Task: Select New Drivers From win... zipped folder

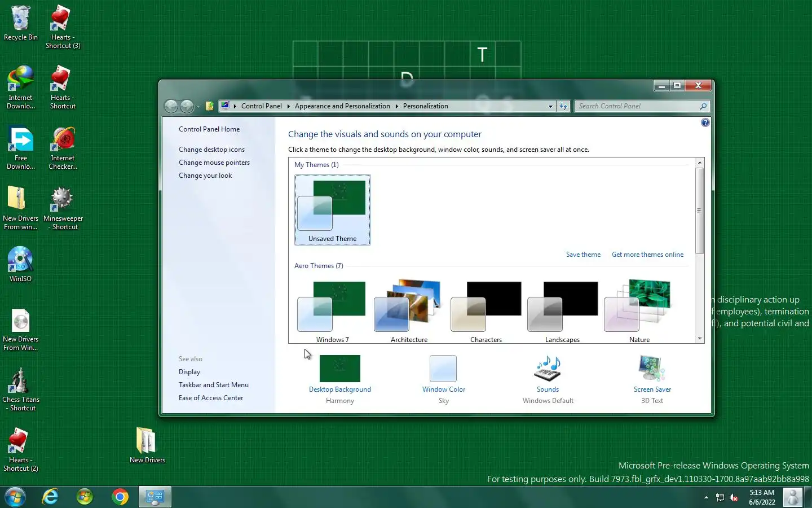Action: click(21, 208)
